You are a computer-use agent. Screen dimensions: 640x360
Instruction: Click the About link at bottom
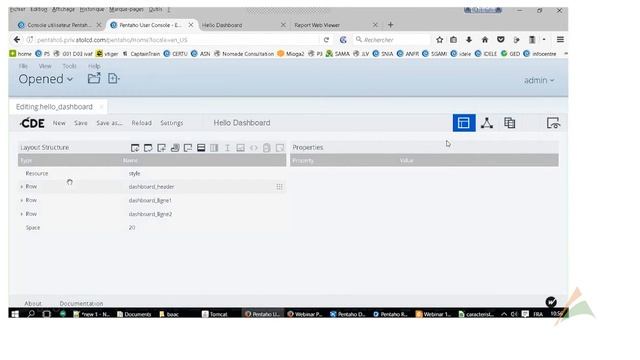pos(33,304)
